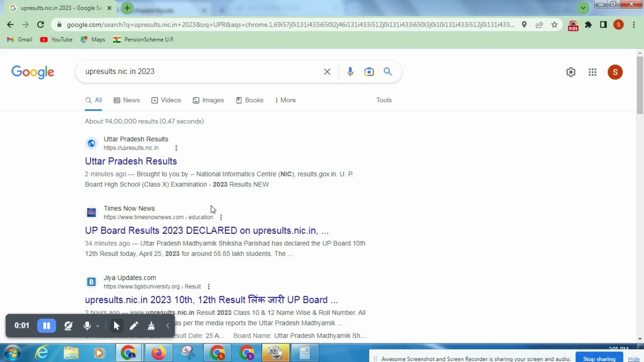This screenshot has height=362, width=644.
Task: Mute the recorder microphone
Action: click(x=87, y=326)
